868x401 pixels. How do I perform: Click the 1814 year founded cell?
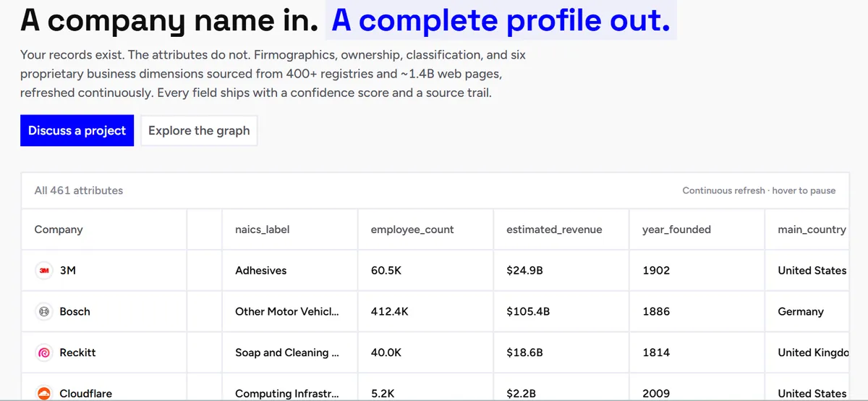697,353
